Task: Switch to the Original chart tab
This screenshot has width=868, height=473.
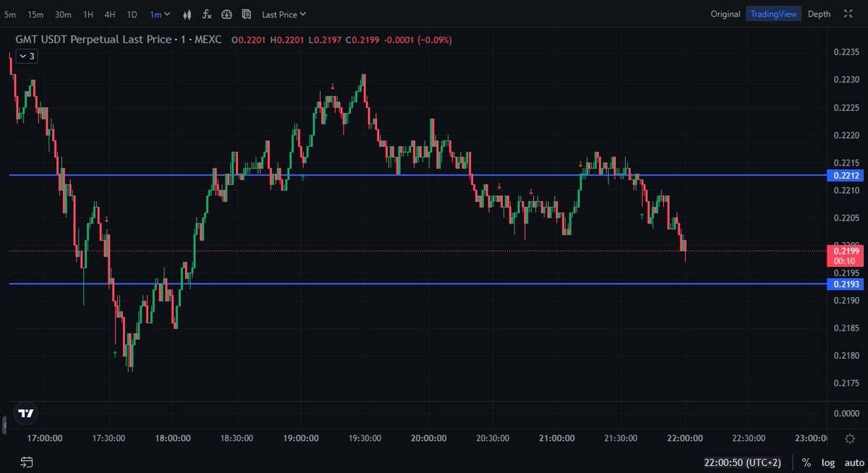Action: [x=726, y=14]
